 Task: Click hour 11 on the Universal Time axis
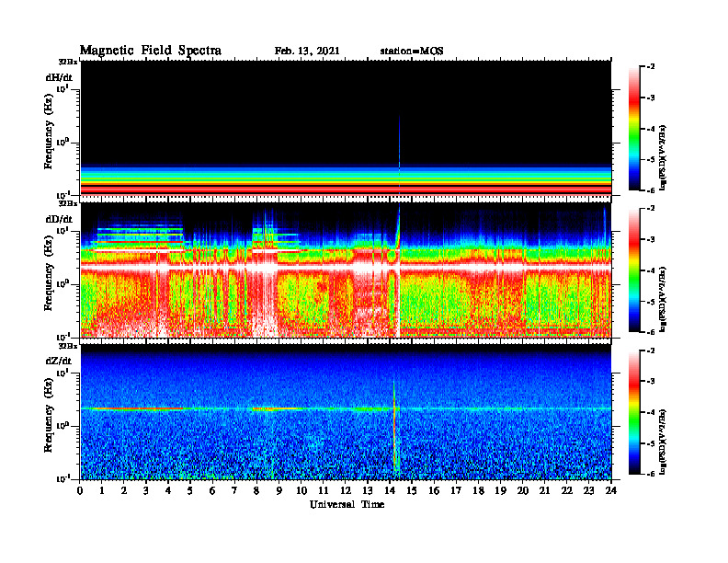324,490
